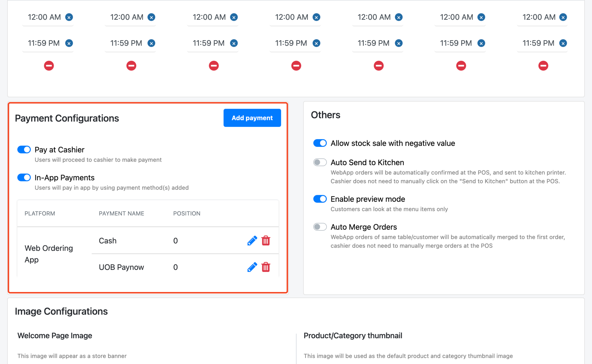
Task: Delete the UOB Paynow payment method
Action: tap(266, 267)
